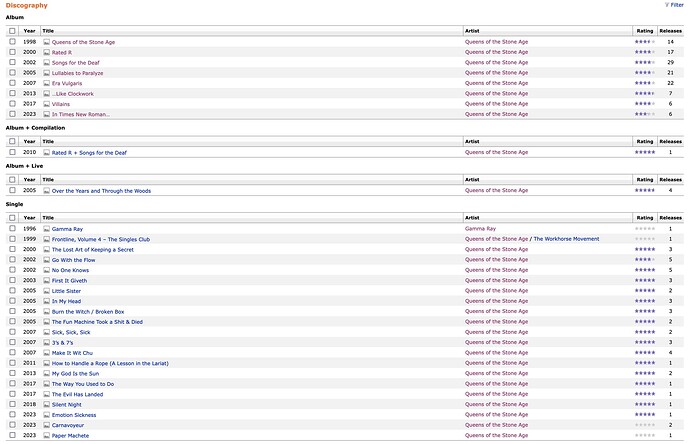Click the cover art icon for Silent Night
Screen dimensions: 690x444
tap(47, 405)
